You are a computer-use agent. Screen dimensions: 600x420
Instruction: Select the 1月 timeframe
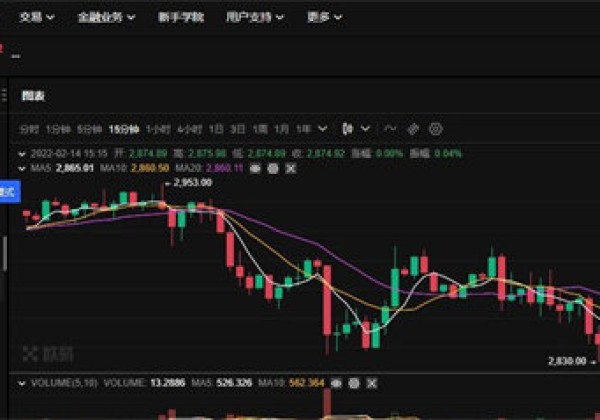pos(281,129)
